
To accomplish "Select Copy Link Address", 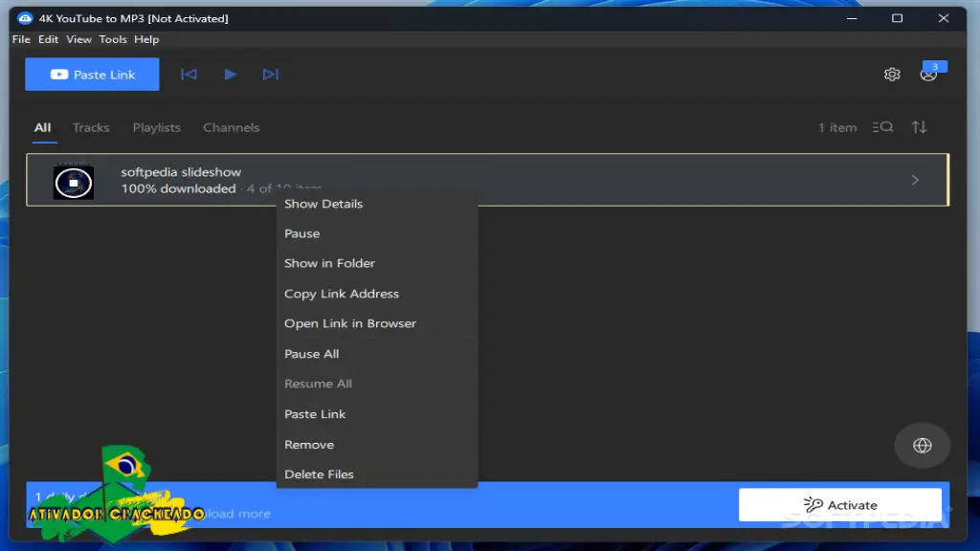I will click(x=377, y=294).
